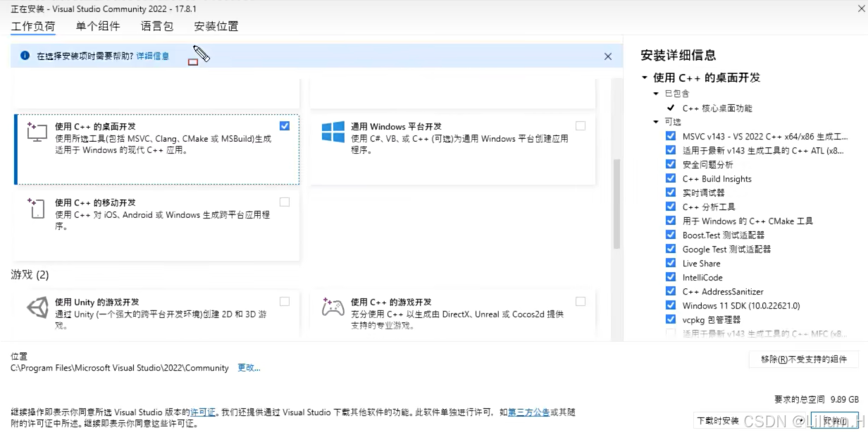This screenshot has width=868, height=435.
Task: Open the 下载时安装 install mode dropdown
Action: [750, 420]
